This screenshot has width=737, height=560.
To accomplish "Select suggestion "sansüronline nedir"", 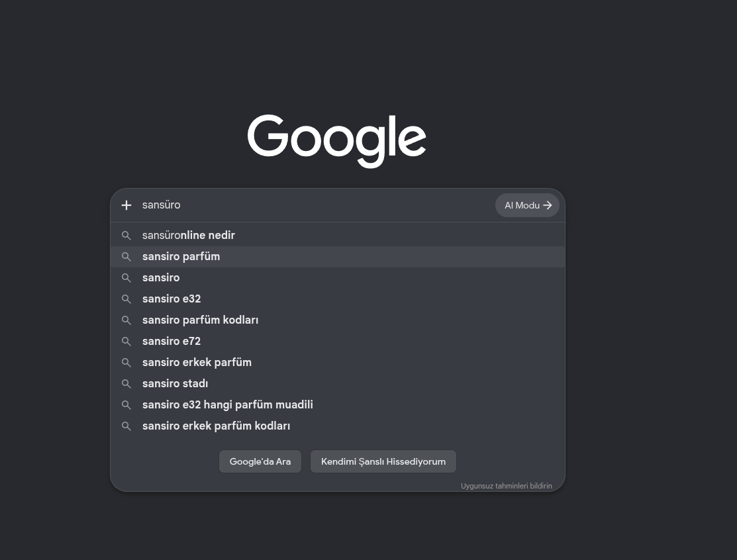I will click(338, 236).
